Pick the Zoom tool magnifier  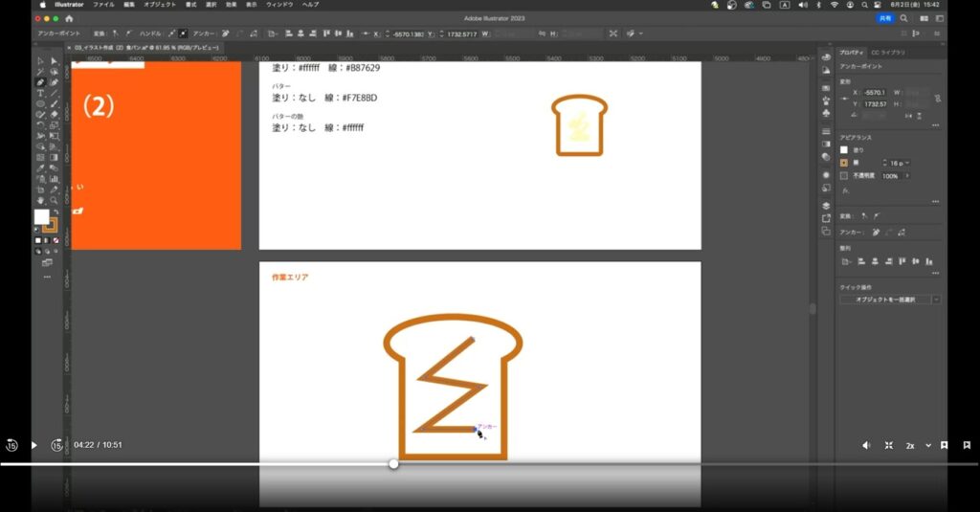(x=54, y=200)
